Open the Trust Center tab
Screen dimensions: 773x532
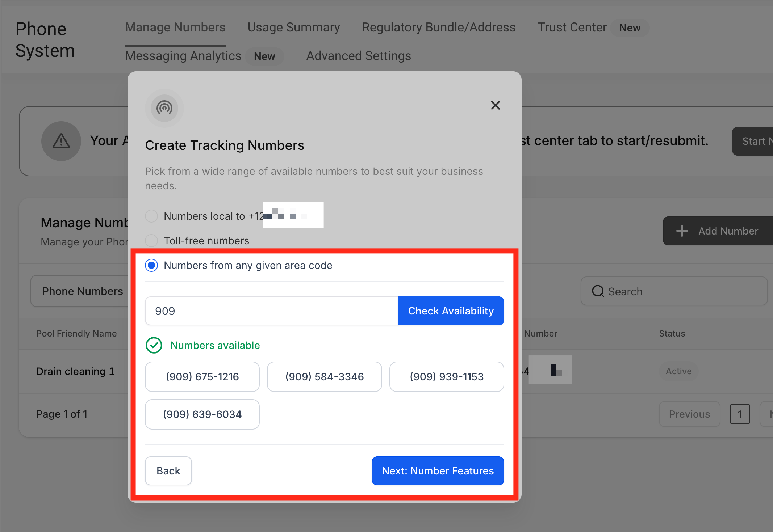click(572, 27)
